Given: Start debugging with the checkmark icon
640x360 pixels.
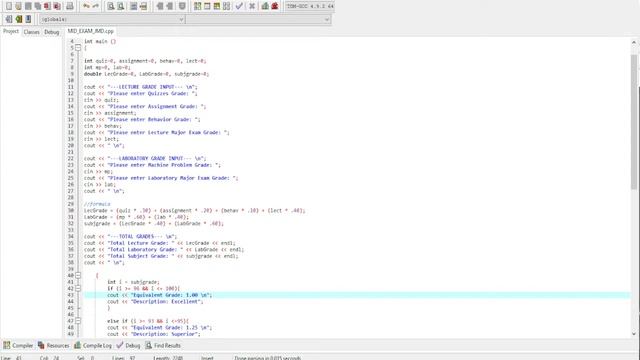Looking at the screenshot, I should click(x=239, y=6).
